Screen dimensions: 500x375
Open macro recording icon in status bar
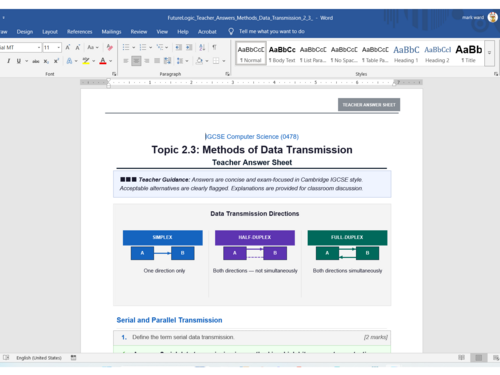click(x=73, y=358)
